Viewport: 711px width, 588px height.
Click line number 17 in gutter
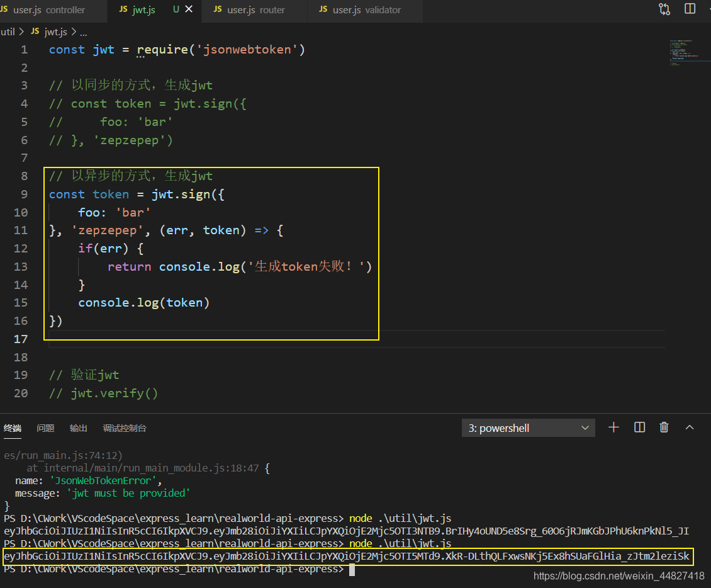tap(21, 339)
